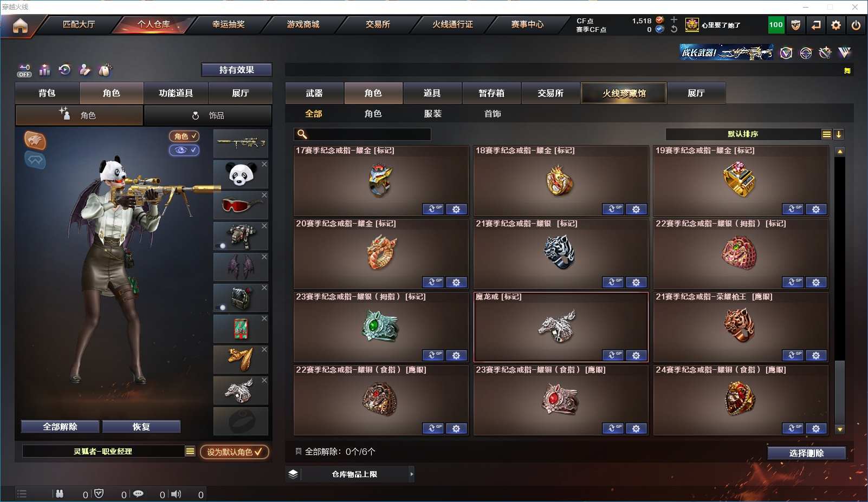Viewport: 868px width, 502px height.
Task: Click the GP refresh icon on 17赛季 ring
Action: click(433, 209)
